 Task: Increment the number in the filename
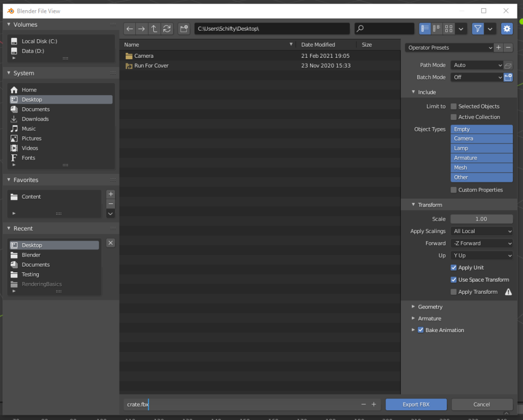click(374, 404)
